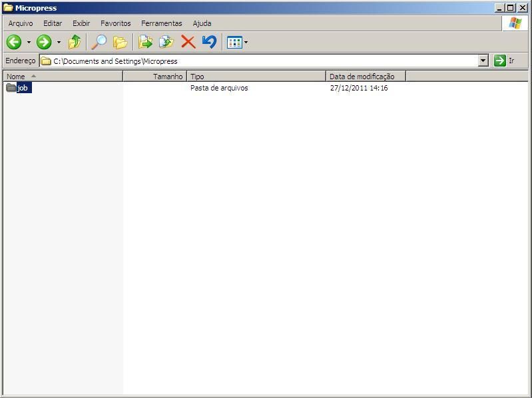532x398 pixels.
Task: Click the green Ir go button
Action: coord(504,61)
